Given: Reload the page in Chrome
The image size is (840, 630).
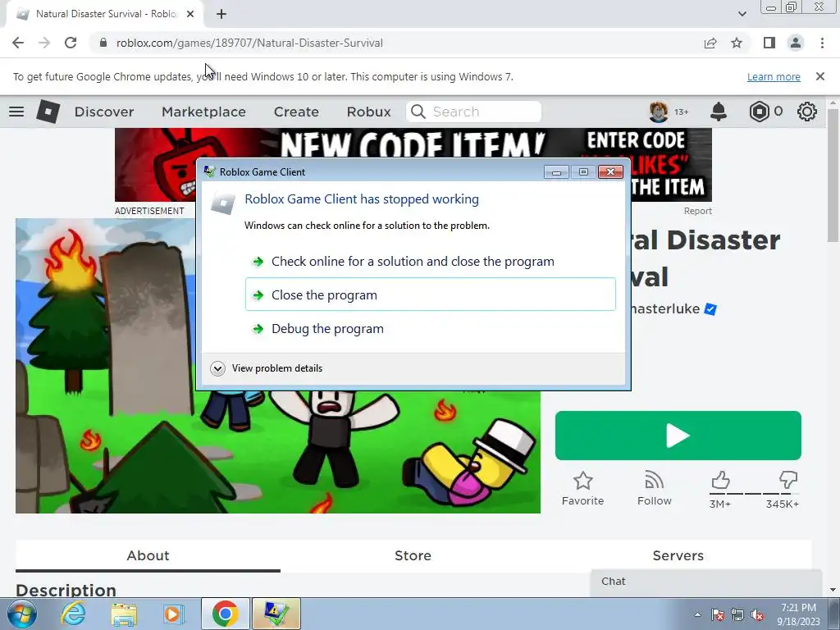Looking at the screenshot, I should pos(71,43).
